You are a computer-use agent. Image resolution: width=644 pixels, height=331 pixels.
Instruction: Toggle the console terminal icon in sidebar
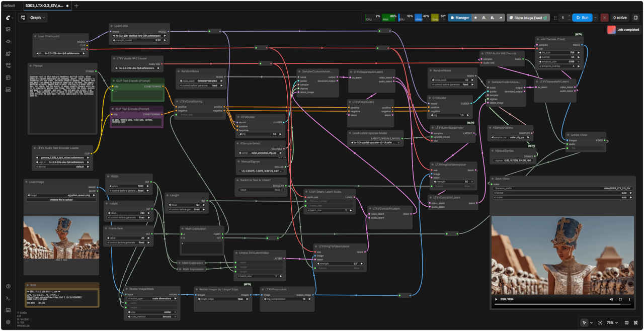pos(8,298)
